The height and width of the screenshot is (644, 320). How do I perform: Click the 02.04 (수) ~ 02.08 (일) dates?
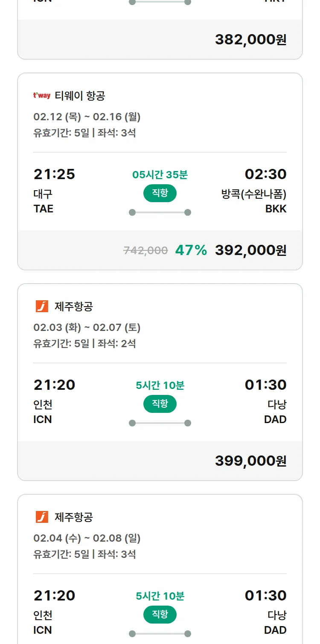point(87,538)
